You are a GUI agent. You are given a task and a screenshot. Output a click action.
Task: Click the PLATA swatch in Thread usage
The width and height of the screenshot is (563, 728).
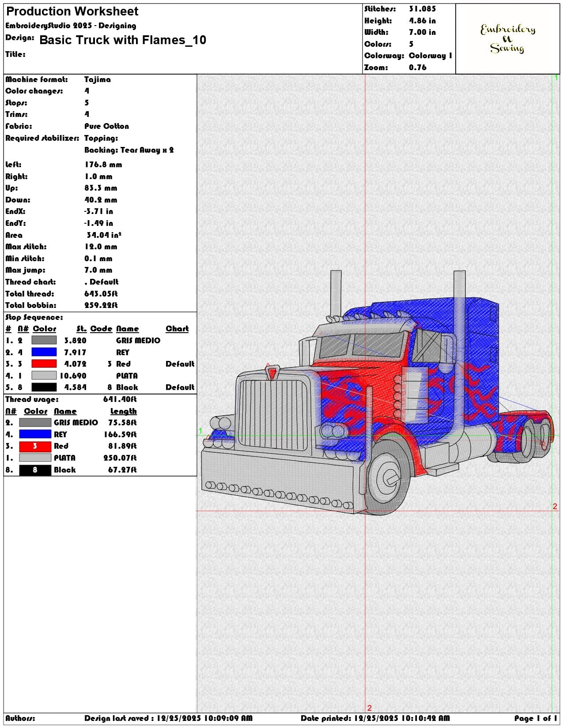pos(35,458)
